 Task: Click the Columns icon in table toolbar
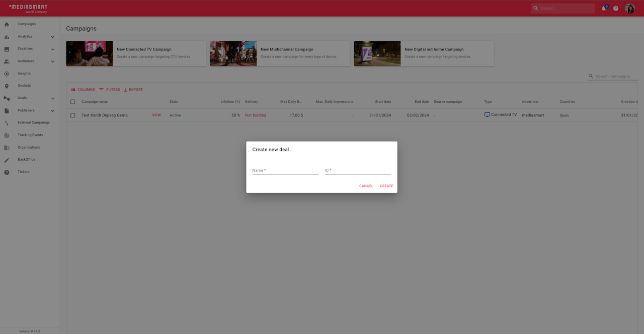73,90
